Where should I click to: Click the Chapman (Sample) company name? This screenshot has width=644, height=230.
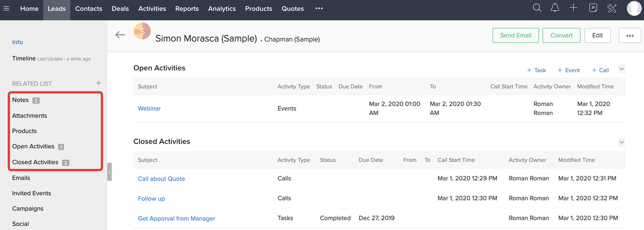pos(292,39)
